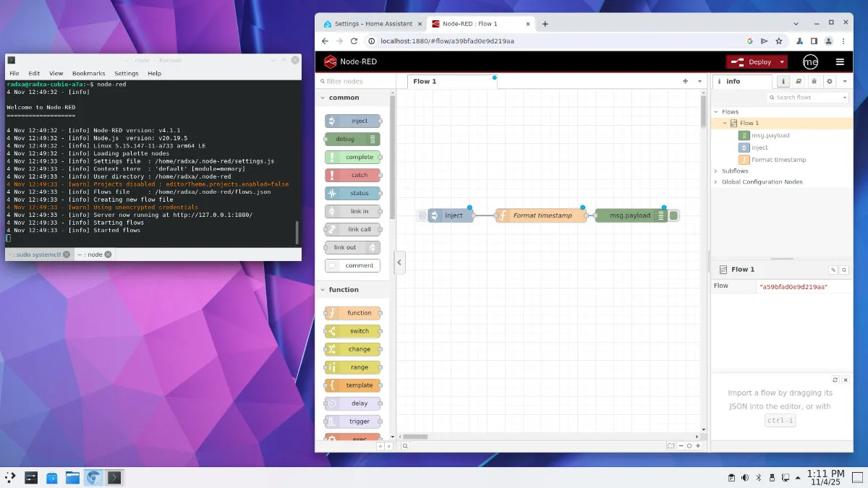Screen dimensions: 868x488
Task: Expand Global Configuration Nodes in the tree
Action: point(716,182)
